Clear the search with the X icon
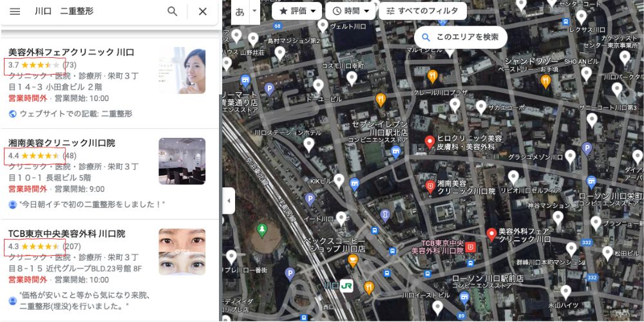The height and width of the screenshot is (322, 644). coord(202,12)
